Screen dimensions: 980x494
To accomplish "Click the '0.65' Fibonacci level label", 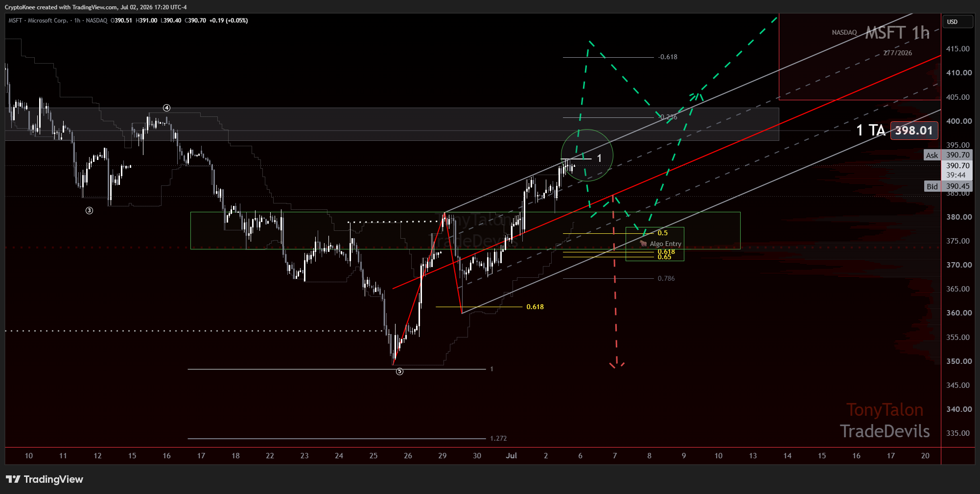I will [664, 257].
